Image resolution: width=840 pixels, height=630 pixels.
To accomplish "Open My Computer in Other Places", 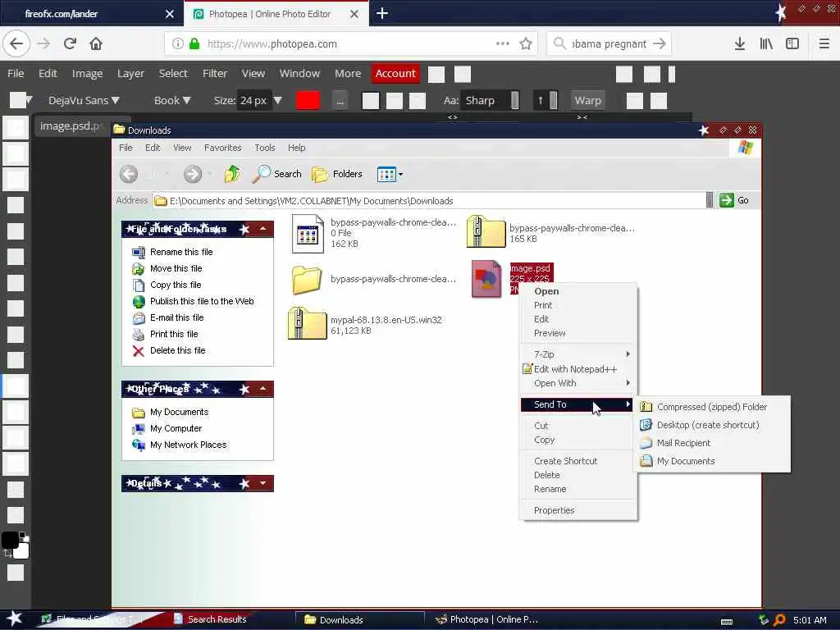I will pyautogui.click(x=176, y=428).
